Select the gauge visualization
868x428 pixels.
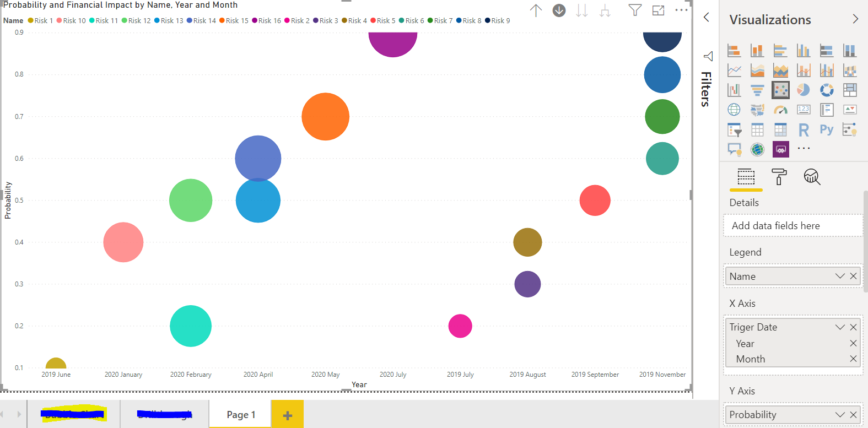click(x=780, y=110)
